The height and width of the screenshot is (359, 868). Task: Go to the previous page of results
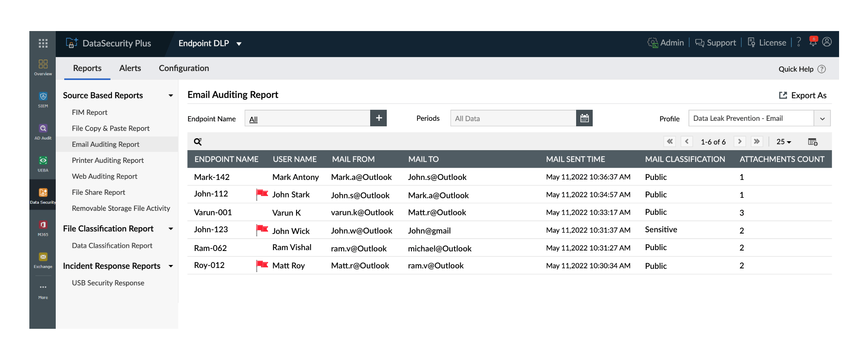coord(687,141)
